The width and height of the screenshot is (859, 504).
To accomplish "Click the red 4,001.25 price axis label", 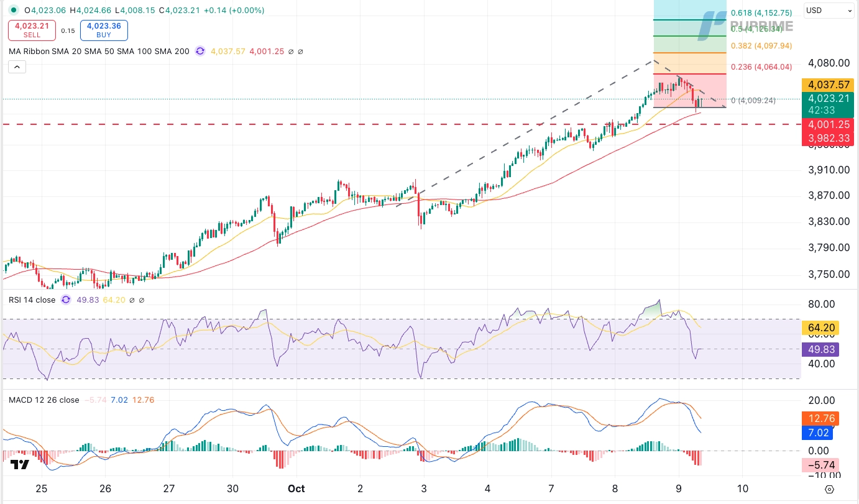I will [826, 124].
